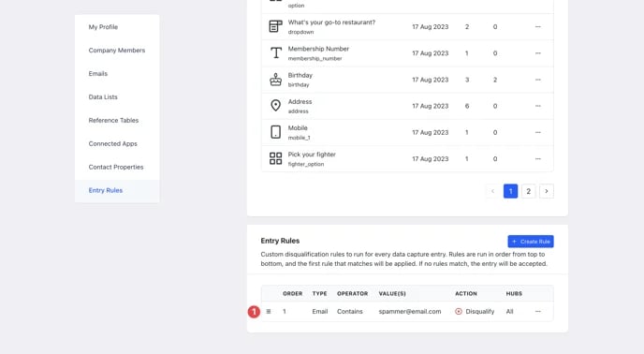Click the text T icon for Membership Number
The image size is (644, 354).
tap(275, 53)
